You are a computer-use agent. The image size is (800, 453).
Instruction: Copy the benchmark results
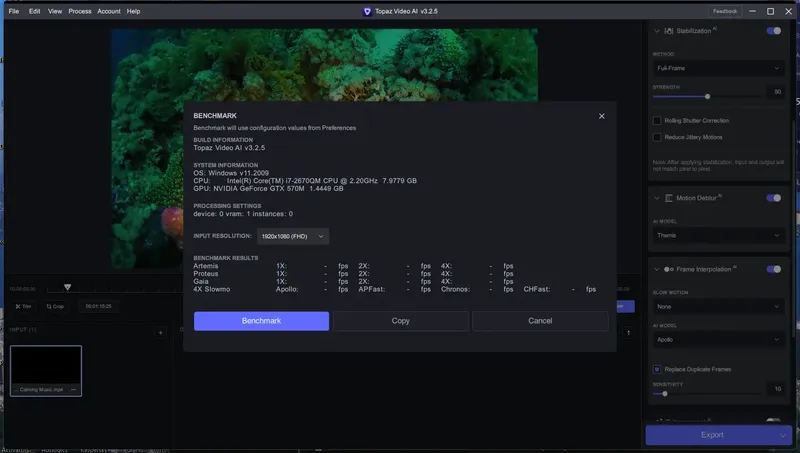tap(401, 321)
